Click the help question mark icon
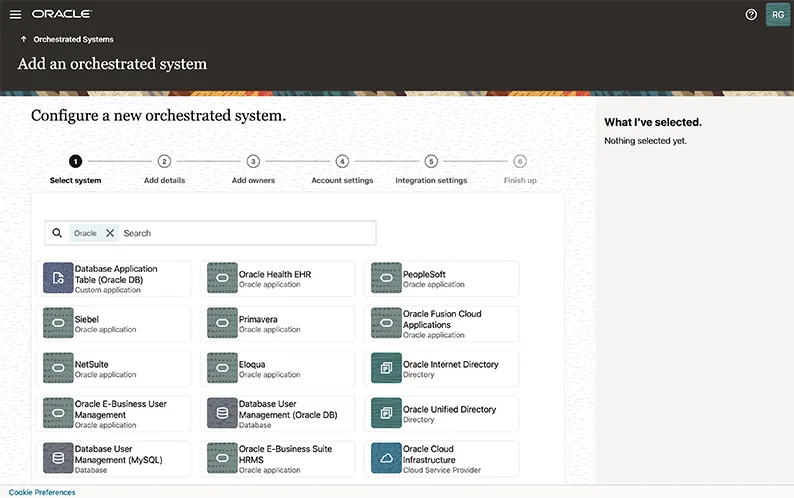The image size is (794, 498). point(751,15)
